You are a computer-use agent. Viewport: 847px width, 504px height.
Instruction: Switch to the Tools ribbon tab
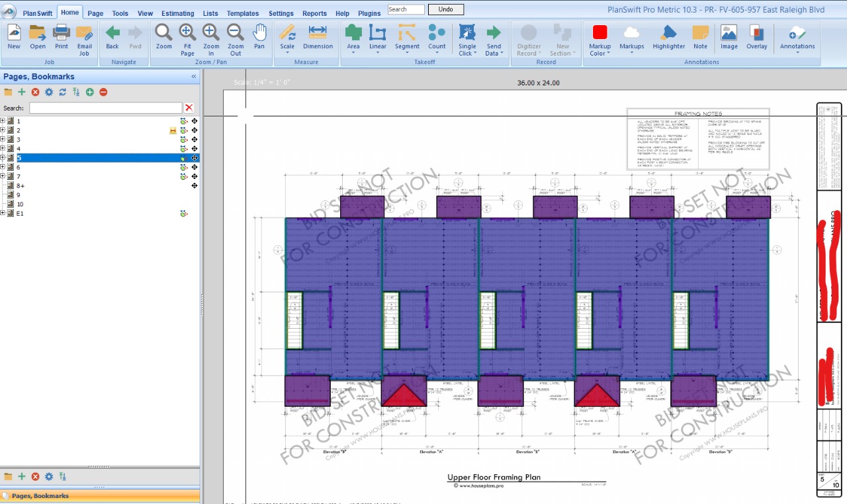pyautogui.click(x=120, y=13)
